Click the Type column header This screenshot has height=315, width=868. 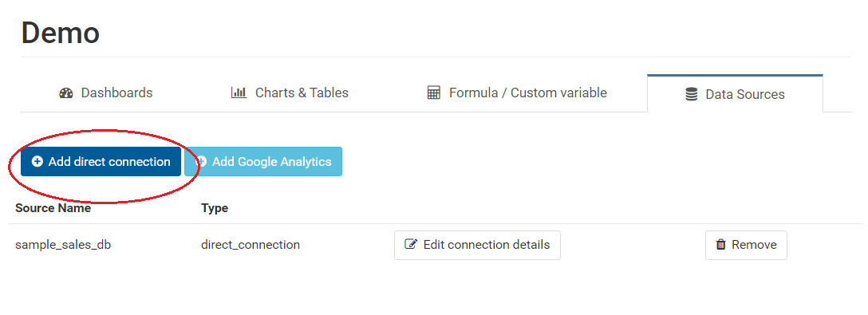[215, 208]
